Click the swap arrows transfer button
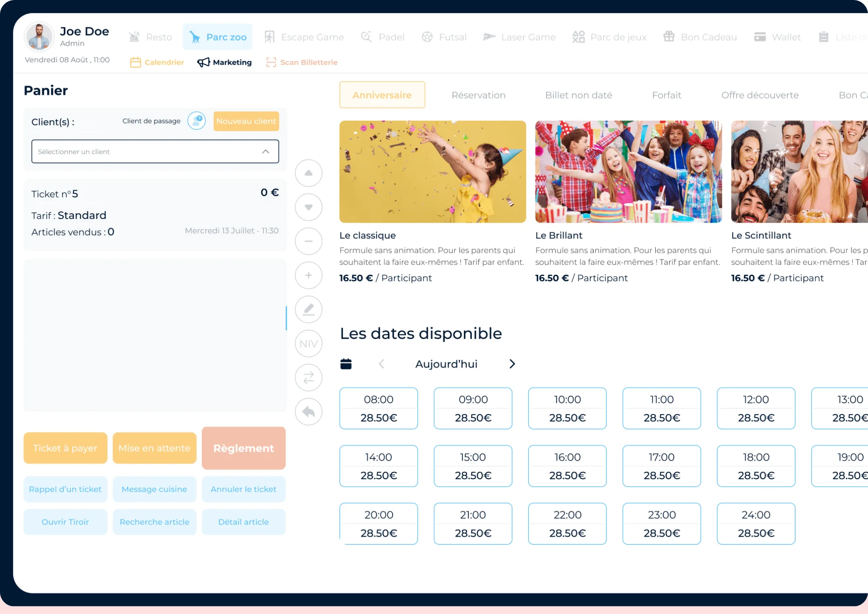This screenshot has height=614, width=868. click(309, 377)
